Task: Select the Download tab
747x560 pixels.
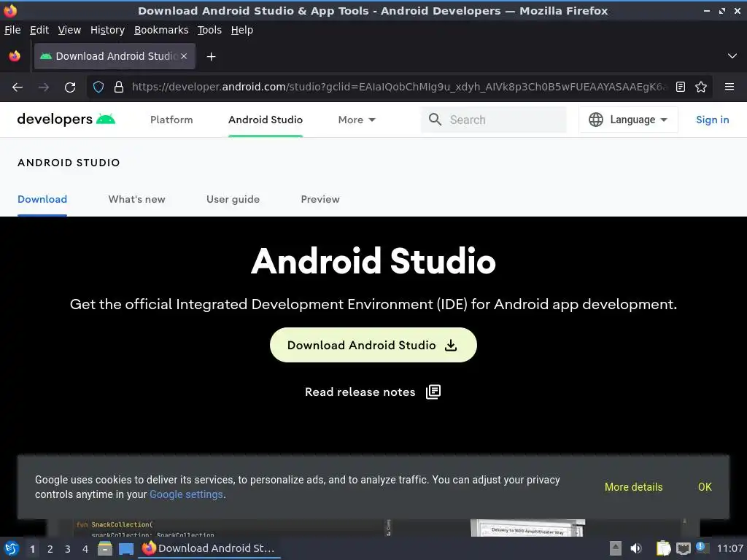Action: pos(42,200)
